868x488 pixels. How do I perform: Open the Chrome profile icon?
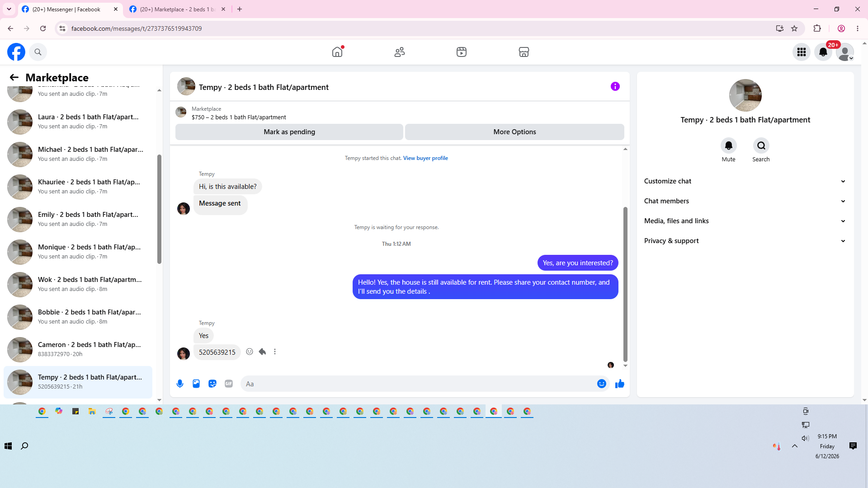841,28
